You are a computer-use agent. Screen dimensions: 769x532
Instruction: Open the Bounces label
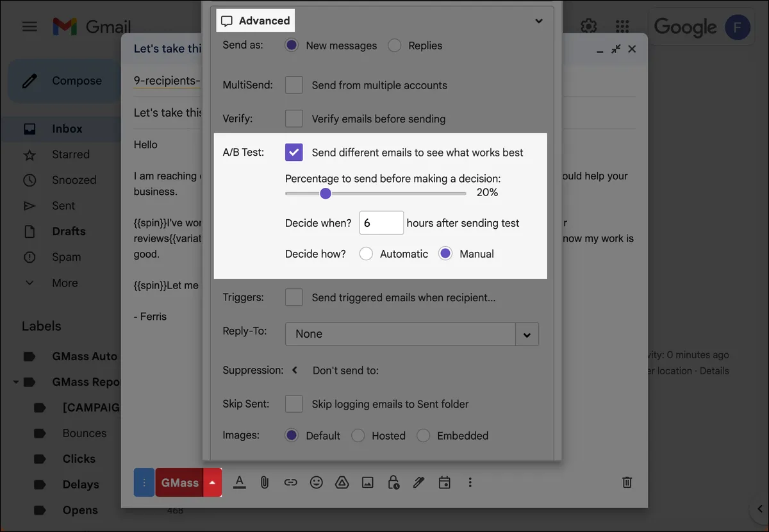click(84, 433)
